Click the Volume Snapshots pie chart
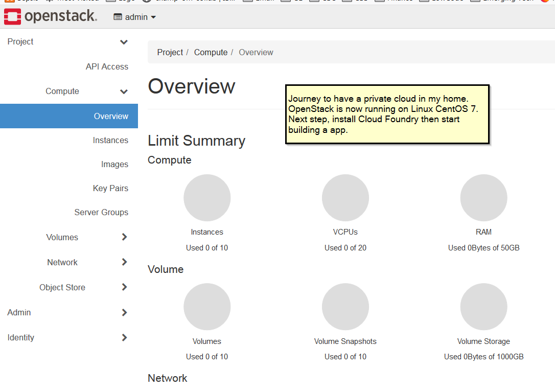The width and height of the screenshot is (555, 392). point(345,307)
